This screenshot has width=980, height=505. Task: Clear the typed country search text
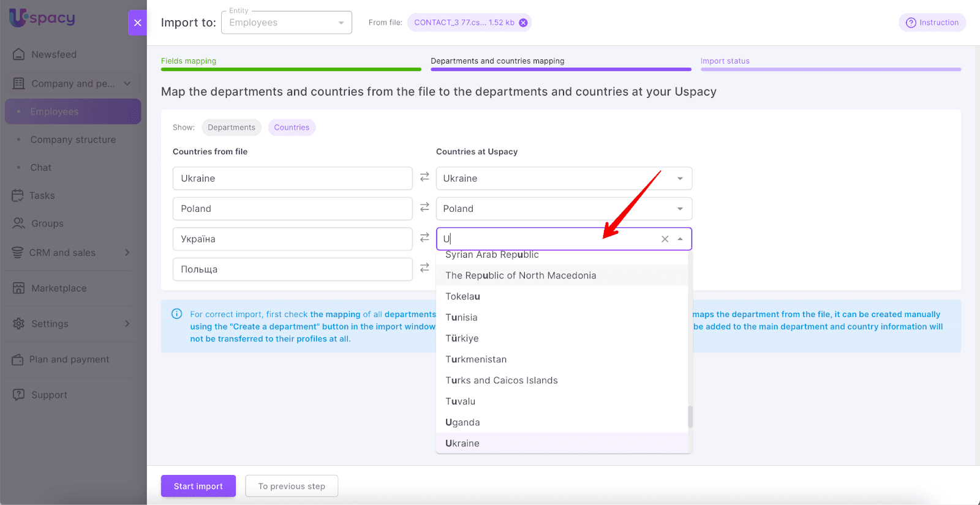665,239
